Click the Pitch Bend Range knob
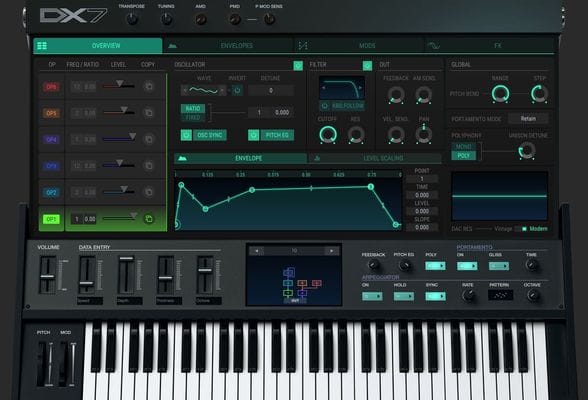This screenshot has height=400, width=588. (x=501, y=94)
